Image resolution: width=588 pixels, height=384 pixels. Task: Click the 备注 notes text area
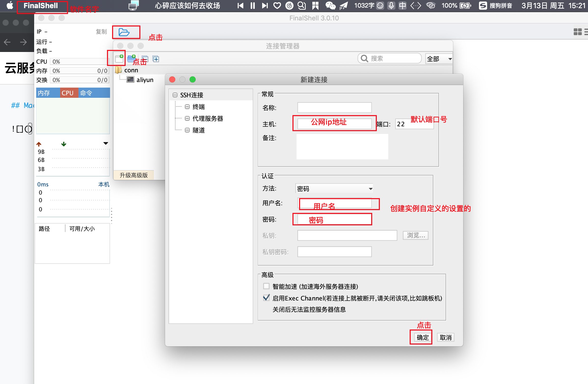pos(342,147)
